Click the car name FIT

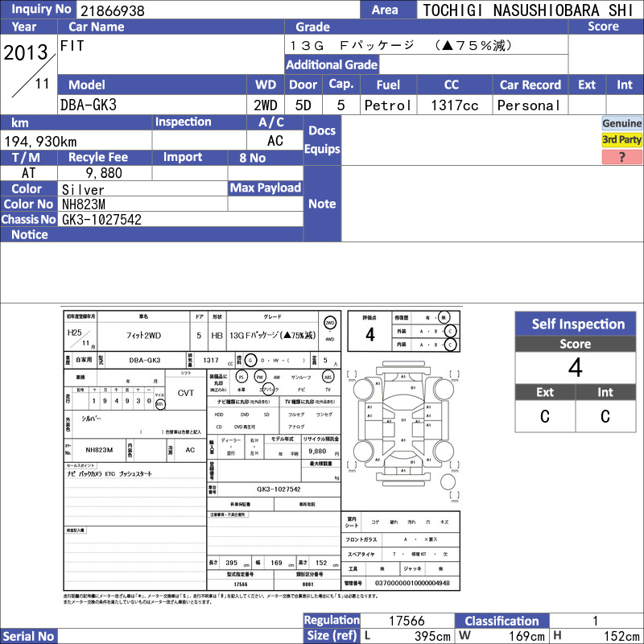(x=72, y=46)
